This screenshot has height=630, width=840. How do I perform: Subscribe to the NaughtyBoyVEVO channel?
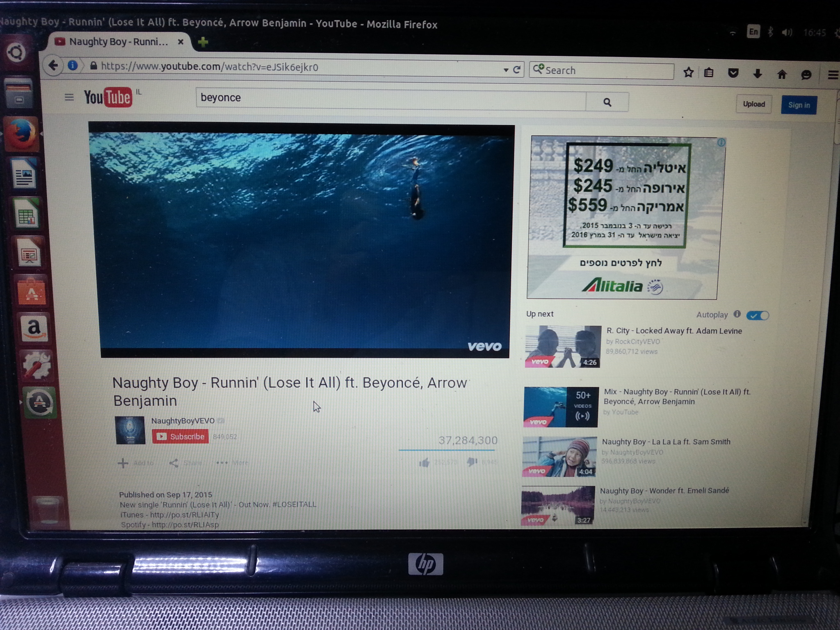point(180,436)
